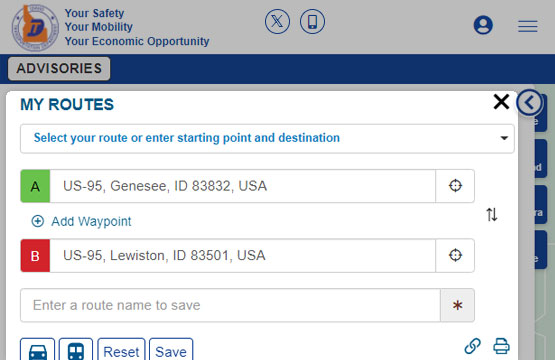This screenshot has width=555, height=360.
Task: Use current location for destination B
Action: [455, 255]
